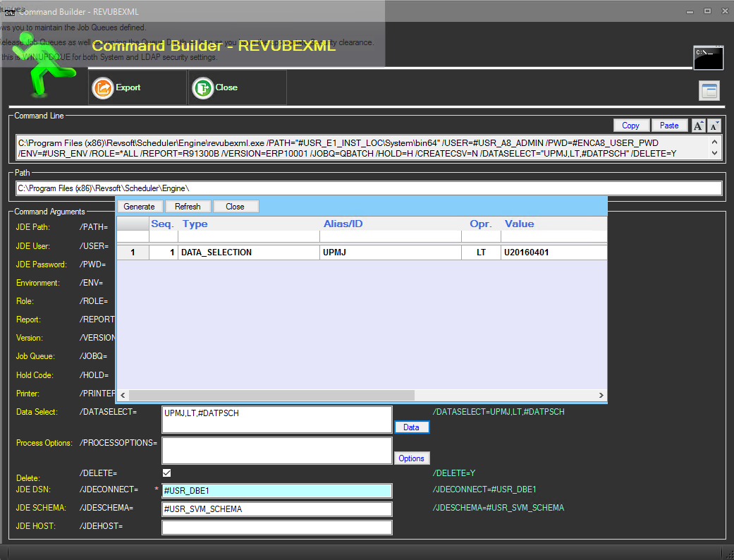Copy the command line text

[631, 125]
